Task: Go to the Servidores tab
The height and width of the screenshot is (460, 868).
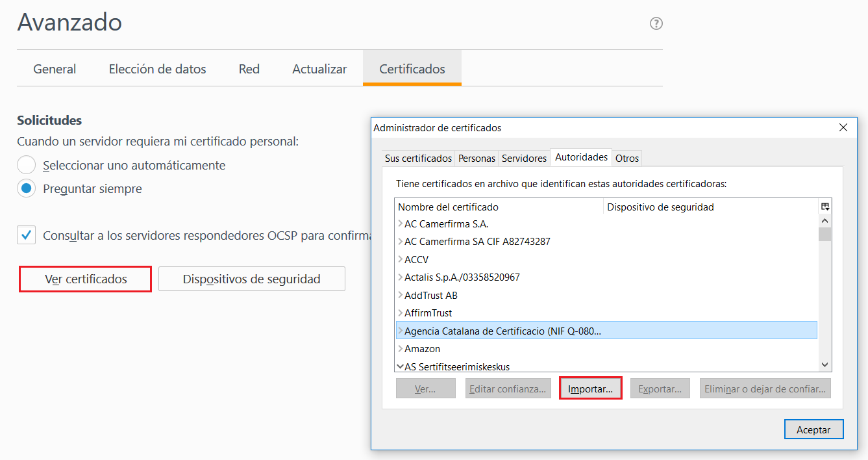Action: tap(524, 158)
